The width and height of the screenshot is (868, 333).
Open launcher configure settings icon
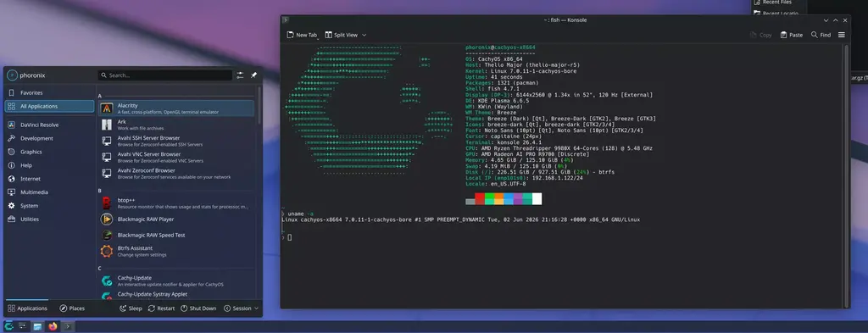[240, 75]
